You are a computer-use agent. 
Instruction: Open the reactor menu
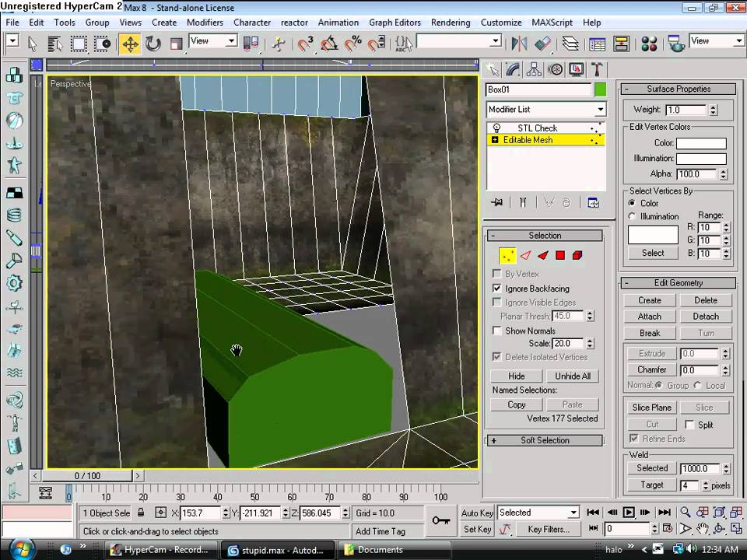click(294, 23)
